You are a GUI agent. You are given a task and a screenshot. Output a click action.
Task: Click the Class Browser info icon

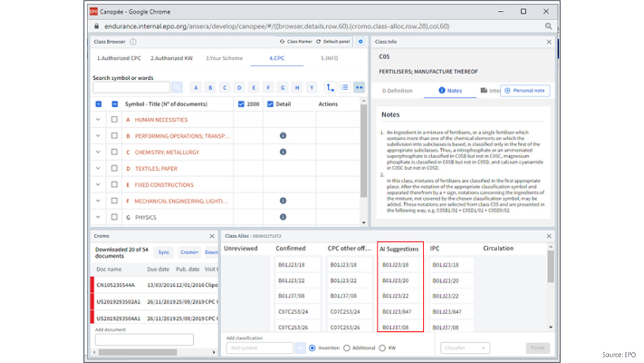pyautogui.click(x=133, y=42)
